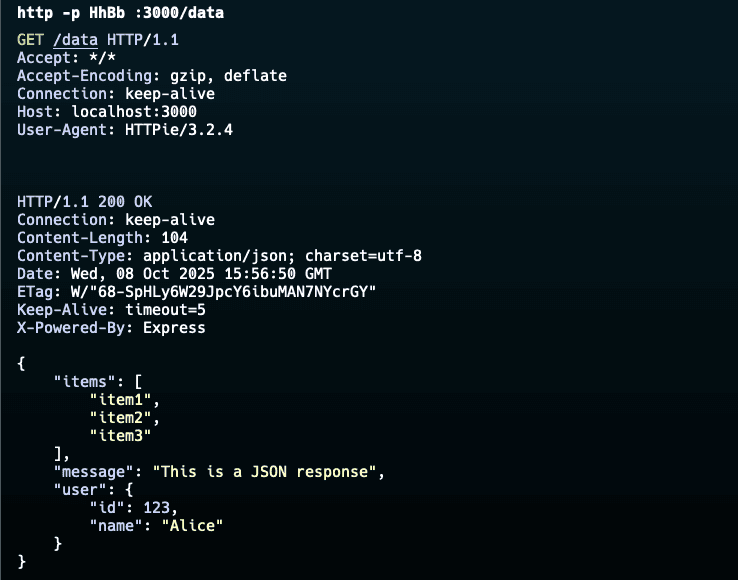Click the Accept-Encoding gzip, deflate header
Viewport: 738px width, 580px height.
[151, 75]
